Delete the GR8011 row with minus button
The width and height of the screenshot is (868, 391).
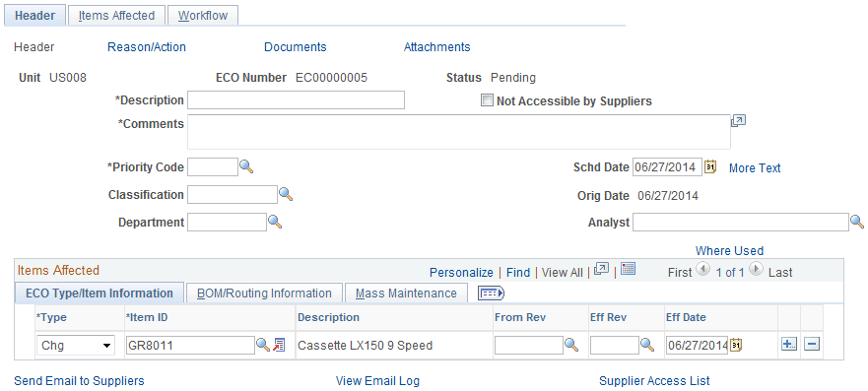click(x=812, y=344)
